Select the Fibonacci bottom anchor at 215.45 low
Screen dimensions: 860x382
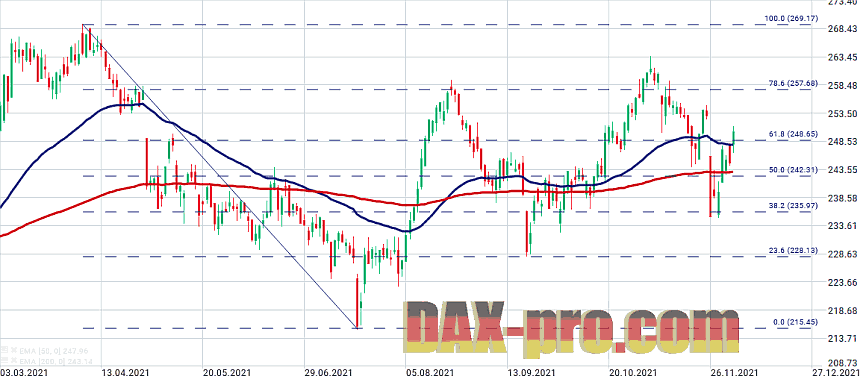pyautogui.click(x=357, y=328)
